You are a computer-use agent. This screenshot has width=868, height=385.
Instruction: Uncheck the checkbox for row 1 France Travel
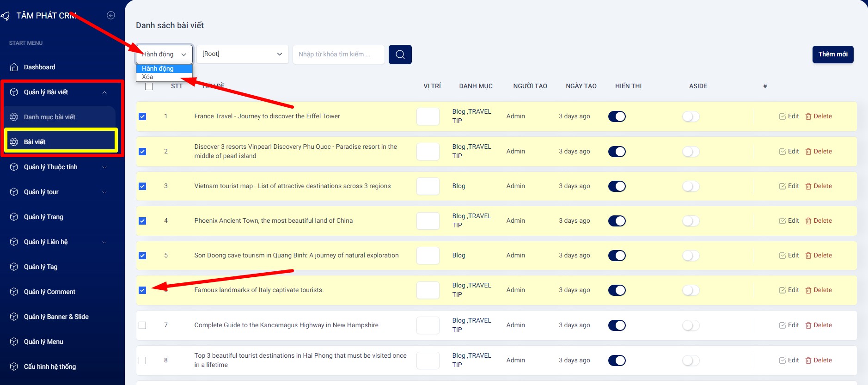(142, 116)
